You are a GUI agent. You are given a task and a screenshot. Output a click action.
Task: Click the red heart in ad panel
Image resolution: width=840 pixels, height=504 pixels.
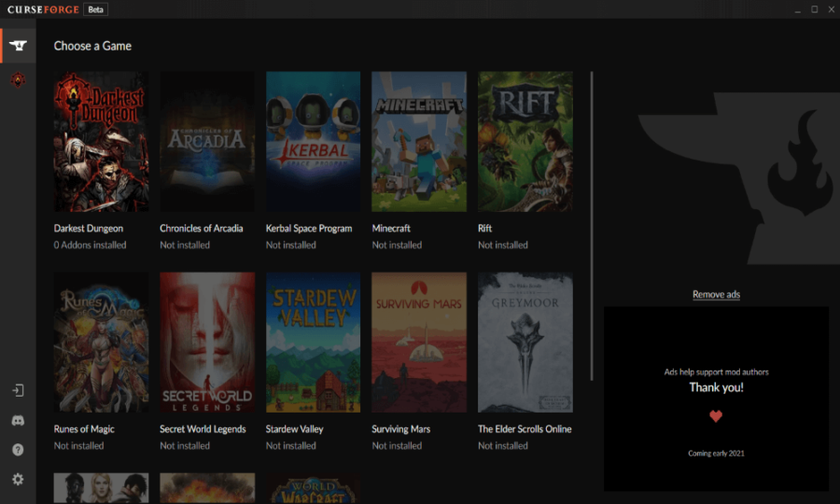(x=716, y=416)
